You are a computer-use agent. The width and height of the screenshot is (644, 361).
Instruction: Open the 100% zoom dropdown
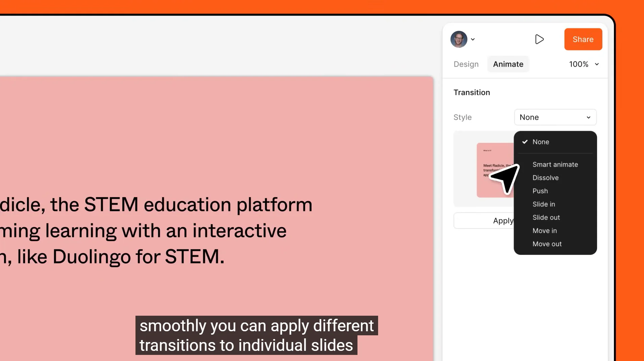click(x=584, y=64)
